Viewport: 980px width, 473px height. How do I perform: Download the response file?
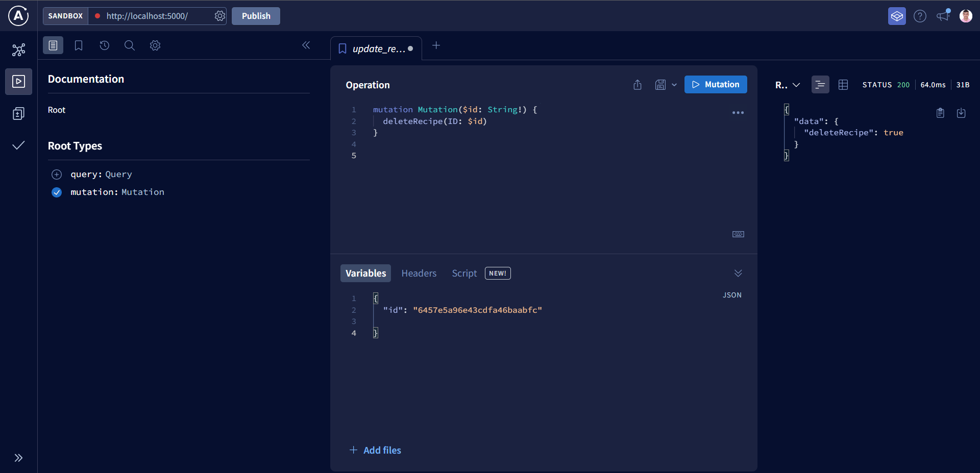(961, 113)
